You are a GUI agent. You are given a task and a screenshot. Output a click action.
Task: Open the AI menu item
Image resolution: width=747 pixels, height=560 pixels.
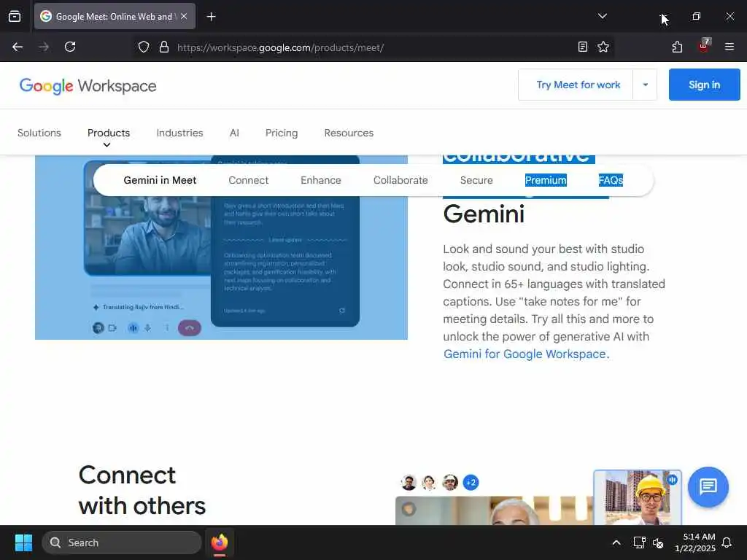tap(234, 133)
